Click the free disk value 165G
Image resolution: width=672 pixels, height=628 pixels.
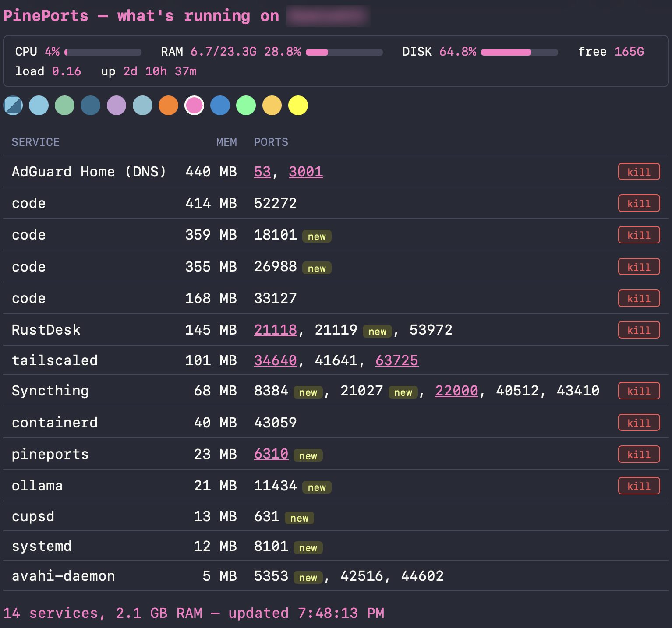tap(629, 52)
